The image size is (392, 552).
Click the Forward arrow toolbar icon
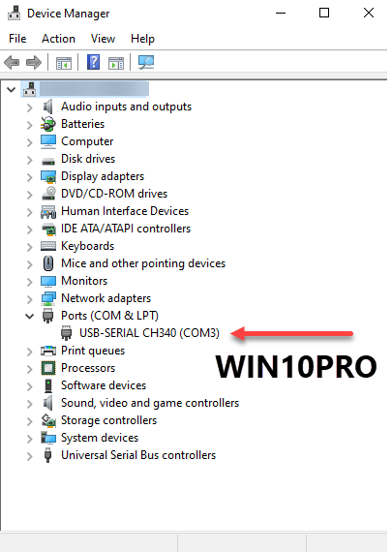click(x=34, y=63)
